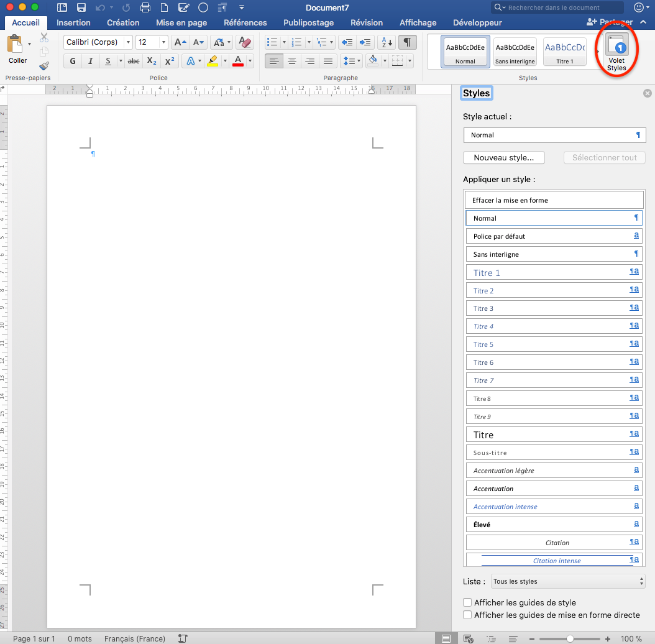Image resolution: width=655 pixels, height=644 pixels.
Task: Increase font size with the A up icon
Action: (180, 42)
